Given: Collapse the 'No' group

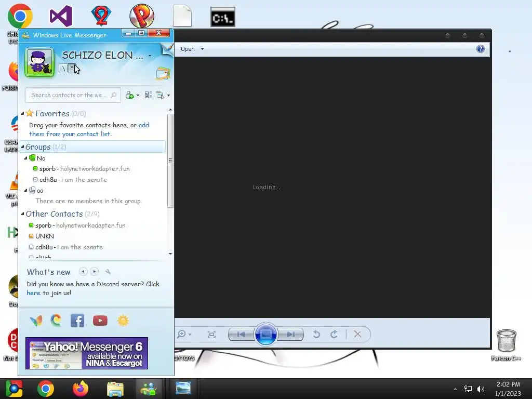Looking at the screenshot, I should click(25, 158).
